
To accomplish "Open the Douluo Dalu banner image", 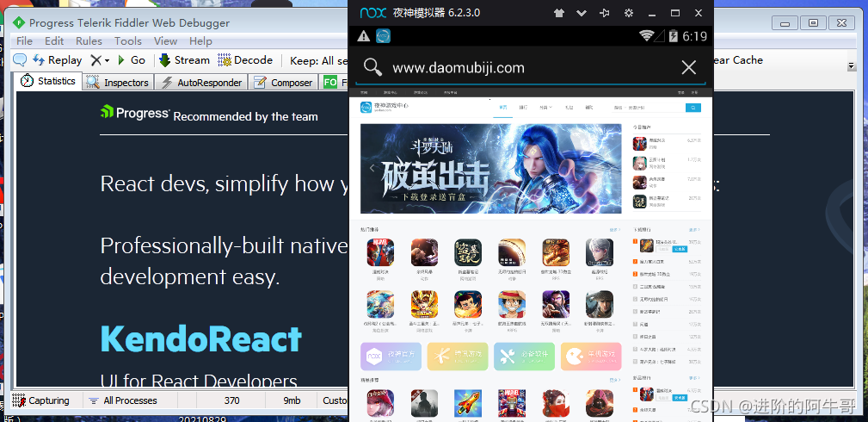I will pos(490,169).
